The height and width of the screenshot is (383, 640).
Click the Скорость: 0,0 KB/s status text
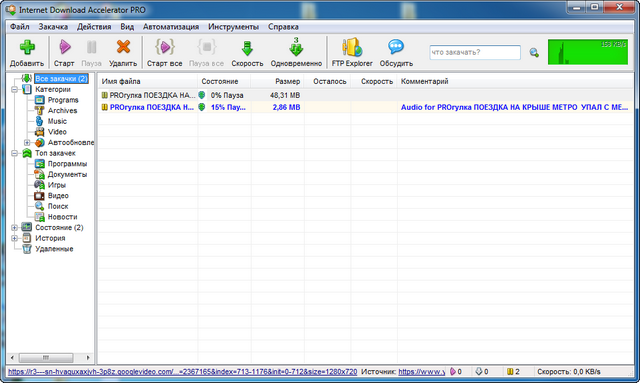(569, 372)
